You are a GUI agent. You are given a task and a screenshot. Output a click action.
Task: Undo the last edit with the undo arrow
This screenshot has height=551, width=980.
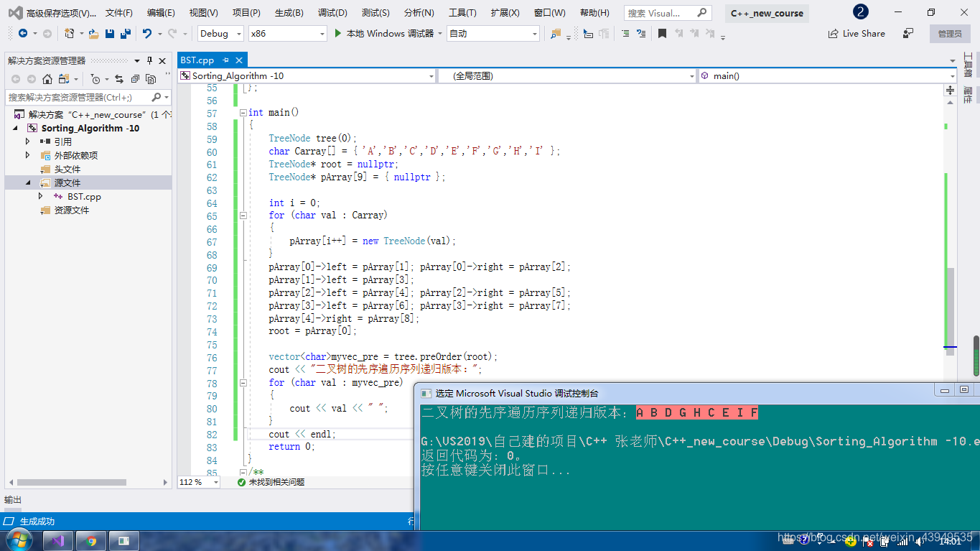coord(147,34)
